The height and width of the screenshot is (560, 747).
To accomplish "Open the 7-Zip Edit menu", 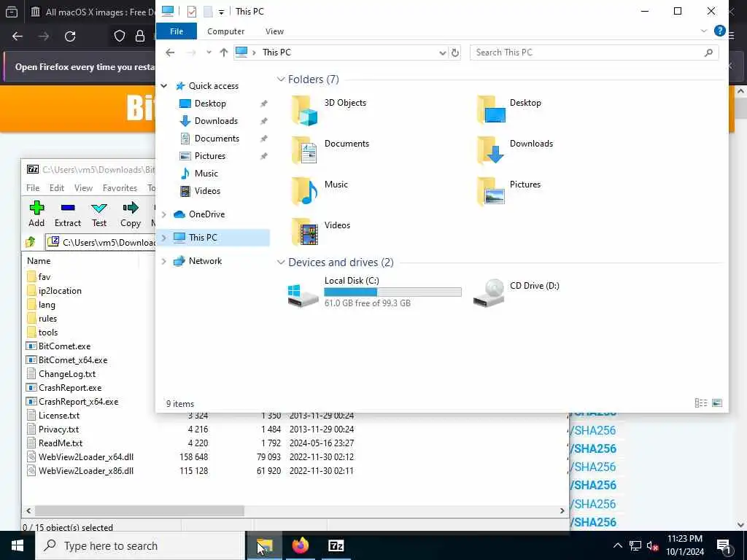I will tap(57, 188).
